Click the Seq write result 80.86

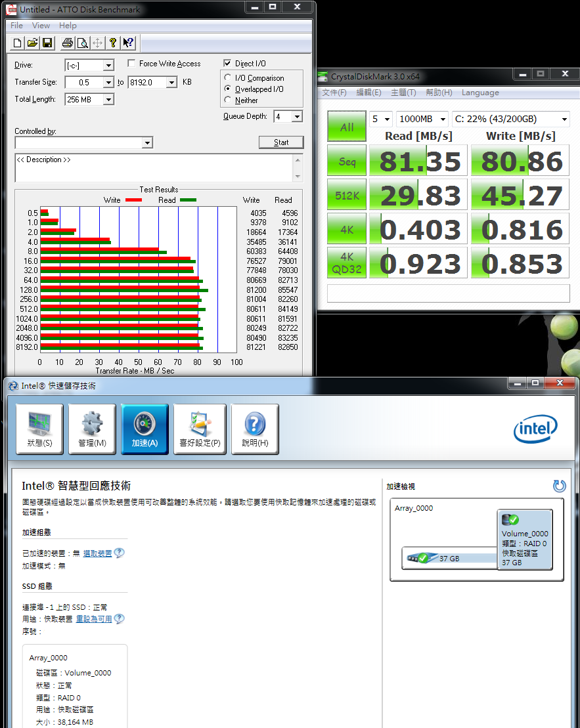520,161
